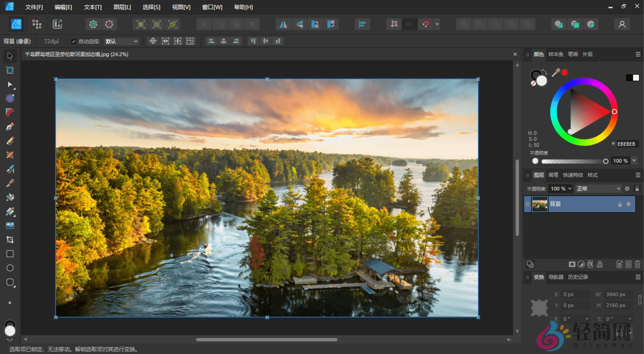
Task: Select the Paint Brush tool
Action: coord(10,169)
